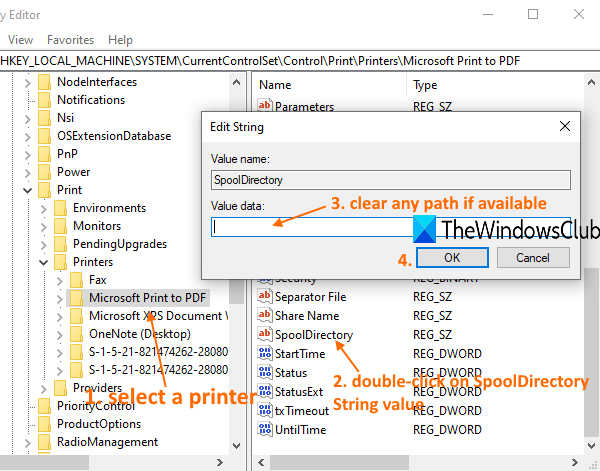600x471 pixels.
Task: Click the SpoolDirectory string icon
Action: click(x=265, y=334)
